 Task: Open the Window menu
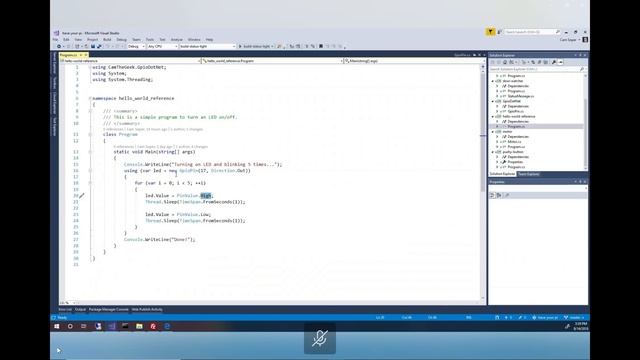click(x=194, y=40)
